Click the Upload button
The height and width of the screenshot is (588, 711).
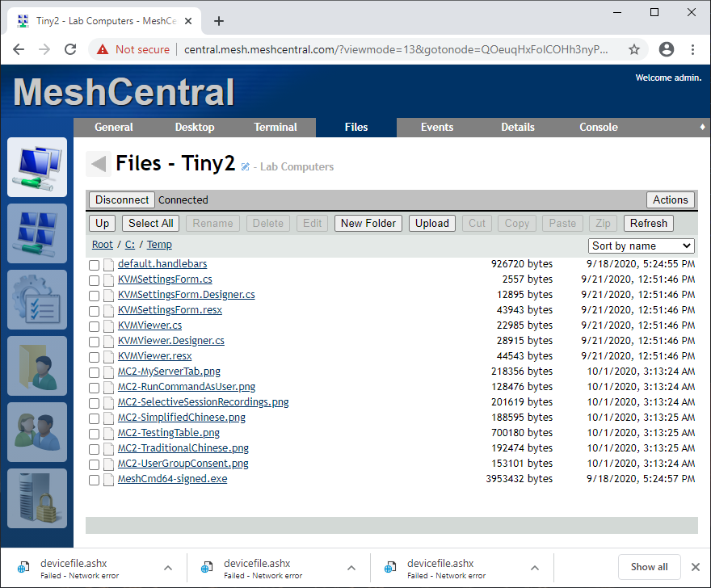431,224
